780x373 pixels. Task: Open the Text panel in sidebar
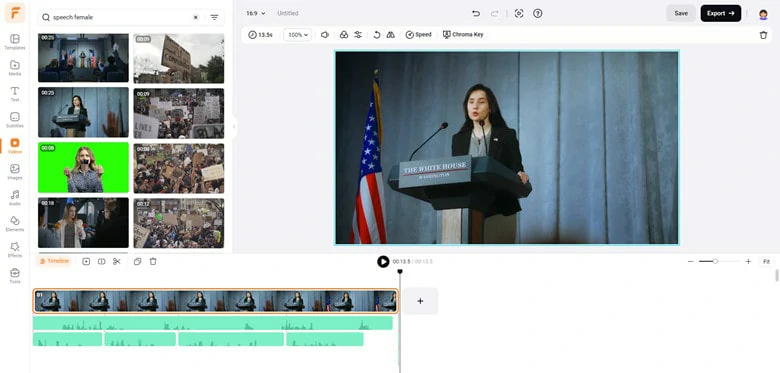click(x=15, y=93)
